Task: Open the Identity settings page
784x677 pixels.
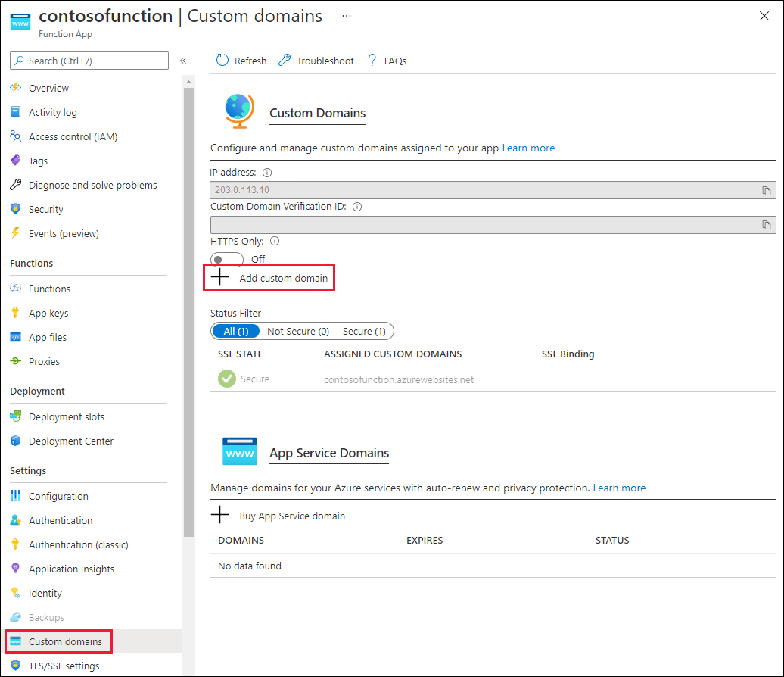Action: click(46, 593)
